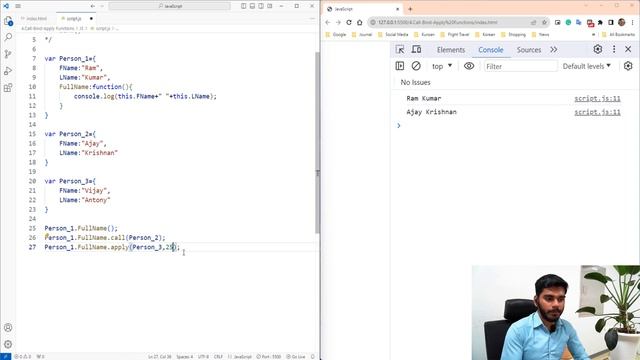Create live expression with eye icon
Viewport: 640px width, 360px height.
coord(469,66)
